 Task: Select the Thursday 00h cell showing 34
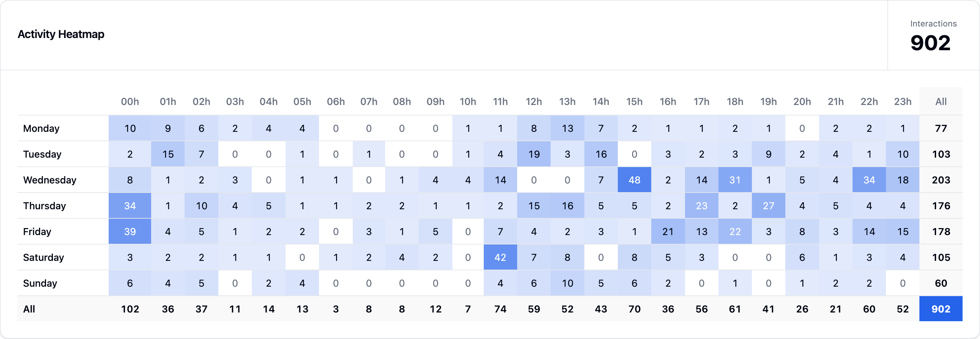pos(130,206)
